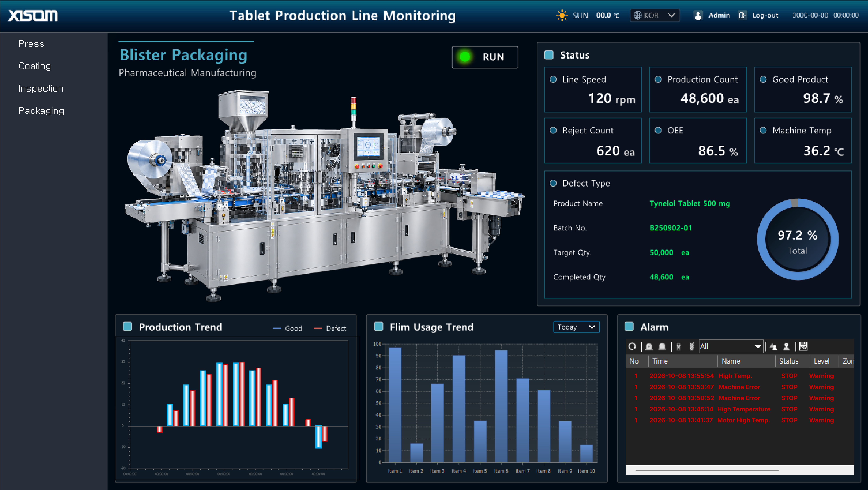Click the green RUN indicator light

[x=465, y=57]
